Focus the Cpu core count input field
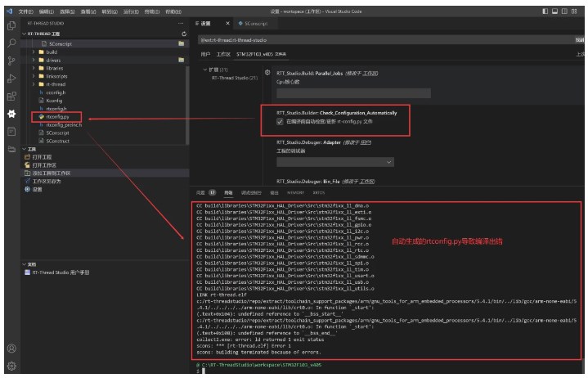The height and width of the screenshot is (378, 588). pos(353,93)
